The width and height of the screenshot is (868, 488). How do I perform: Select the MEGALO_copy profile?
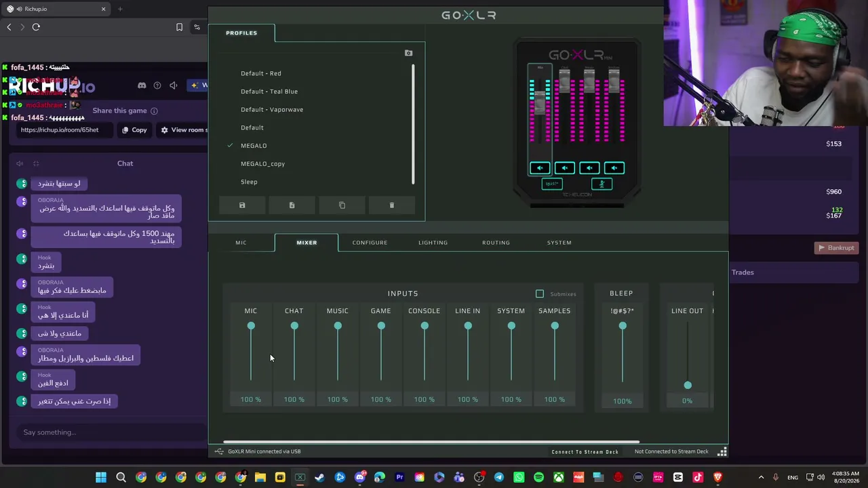262,164
